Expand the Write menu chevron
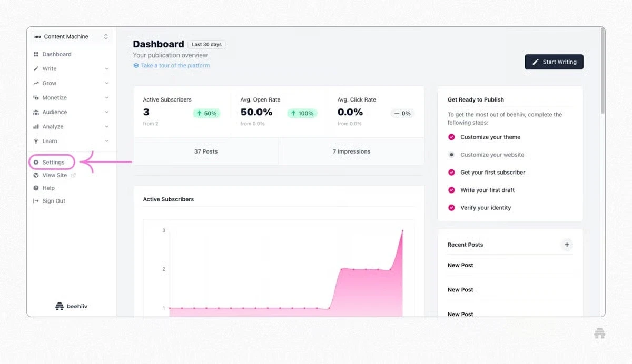Screen dimensions: 632x364 (106, 69)
